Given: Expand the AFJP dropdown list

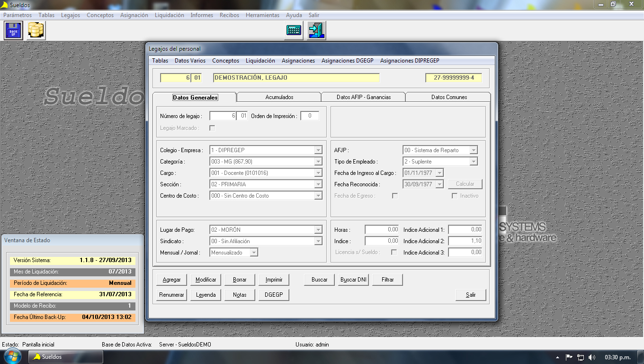Looking at the screenshot, I should coord(473,150).
